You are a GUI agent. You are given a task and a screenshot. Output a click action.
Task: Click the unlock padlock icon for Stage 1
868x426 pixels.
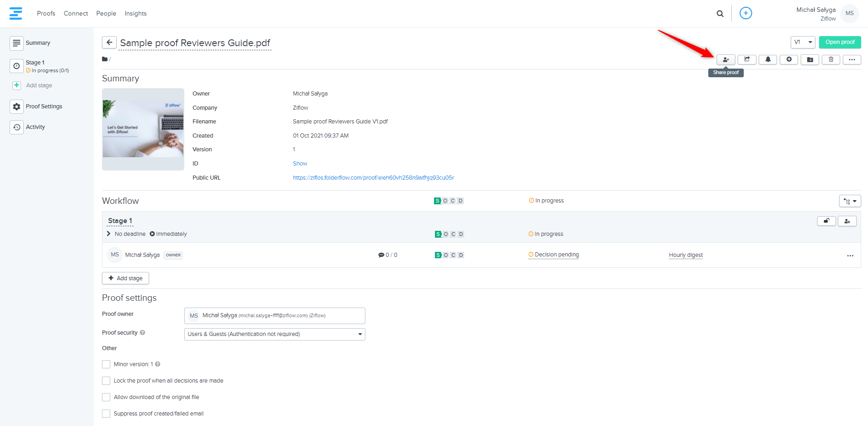pos(826,221)
